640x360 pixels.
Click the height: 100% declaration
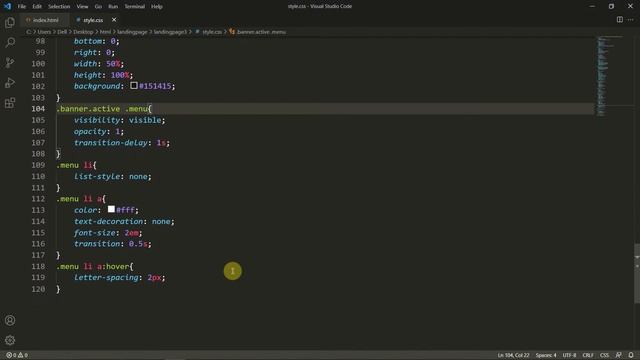pos(103,75)
